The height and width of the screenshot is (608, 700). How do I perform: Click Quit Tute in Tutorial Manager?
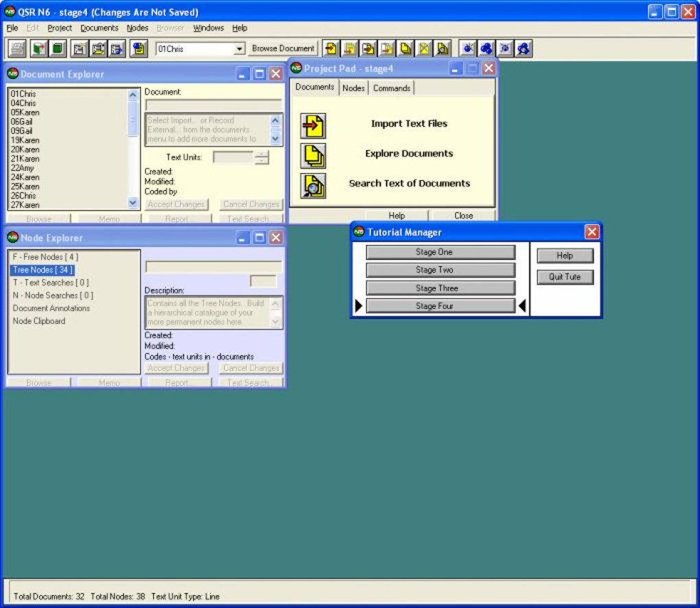[x=565, y=277]
